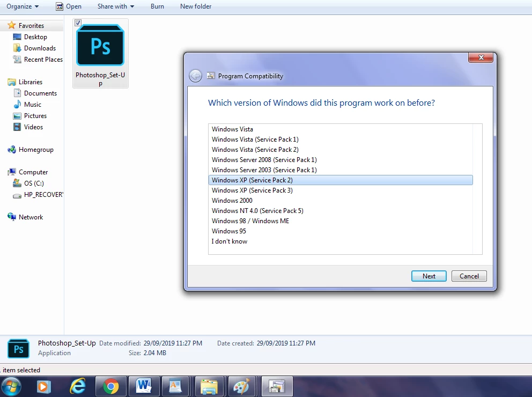Image resolution: width=532 pixels, height=397 pixels.
Task: Choose Windows Vista from the list
Action: [x=341, y=129]
